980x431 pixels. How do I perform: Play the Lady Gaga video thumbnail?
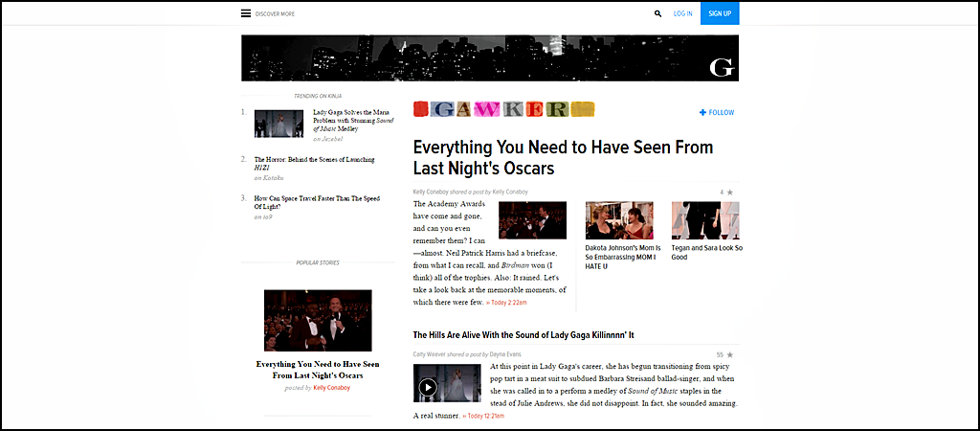pyautogui.click(x=428, y=387)
